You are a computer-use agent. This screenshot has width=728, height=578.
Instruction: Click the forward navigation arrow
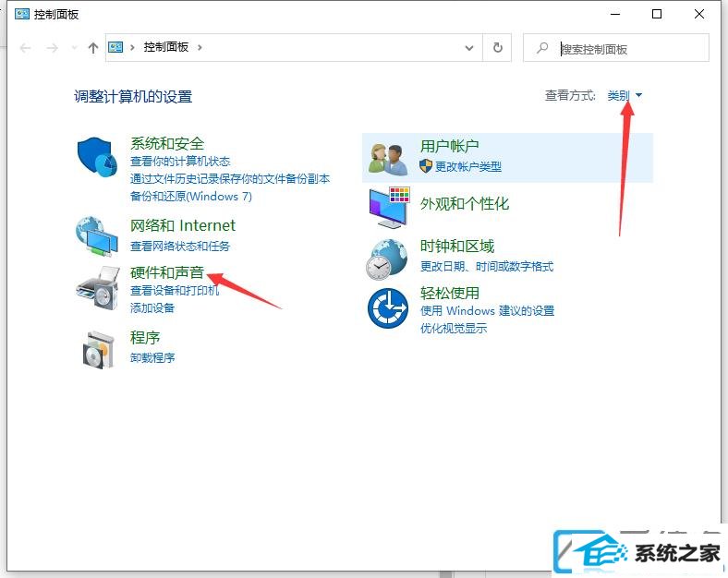[52, 48]
